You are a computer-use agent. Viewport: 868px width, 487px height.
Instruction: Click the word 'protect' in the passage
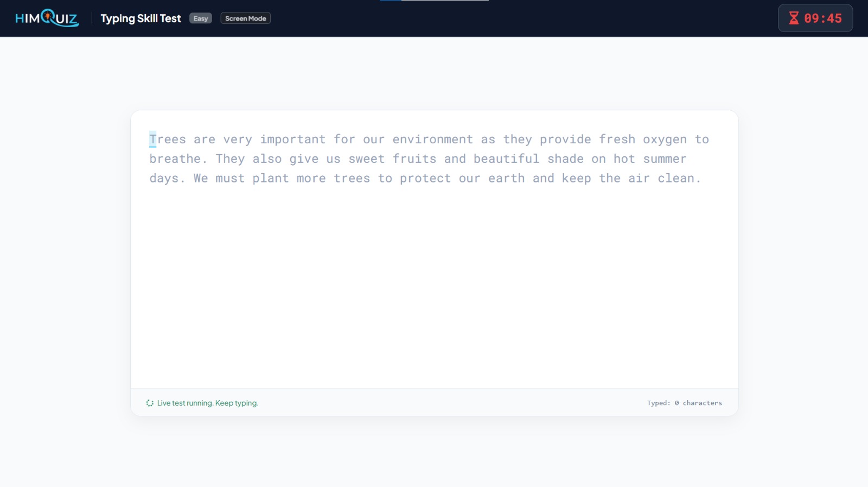click(425, 179)
